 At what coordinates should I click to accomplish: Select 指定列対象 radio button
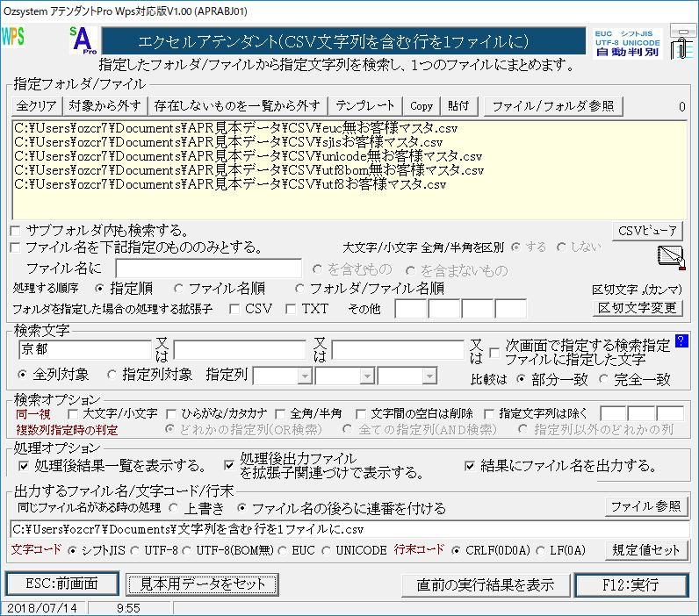pos(112,375)
